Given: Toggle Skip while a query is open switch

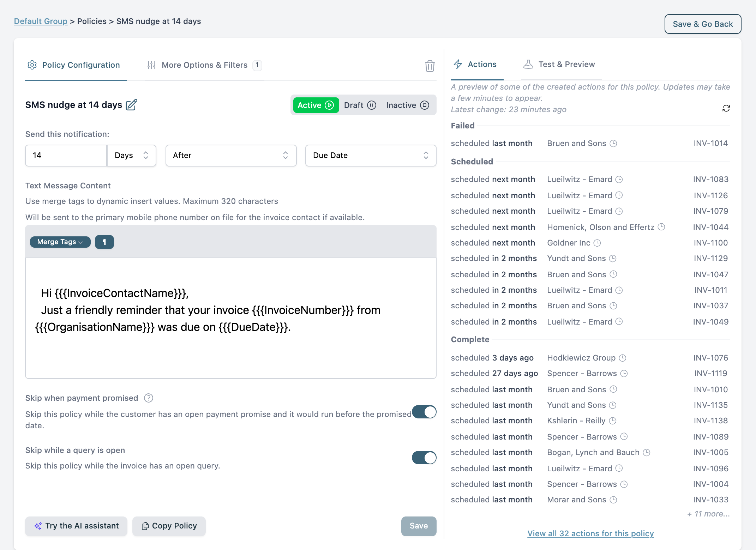Looking at the screenshot, I should coord(424,458).
